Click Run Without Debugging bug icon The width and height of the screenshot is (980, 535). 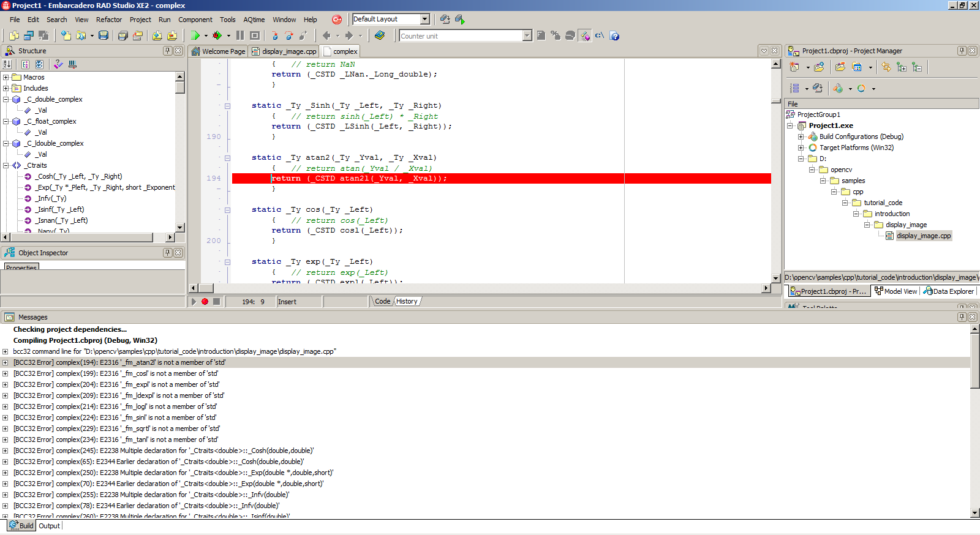(x=217, y=36)
